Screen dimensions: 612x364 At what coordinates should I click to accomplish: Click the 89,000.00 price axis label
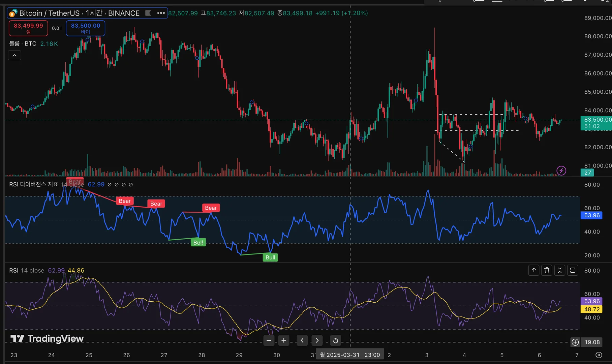(598, 18)
